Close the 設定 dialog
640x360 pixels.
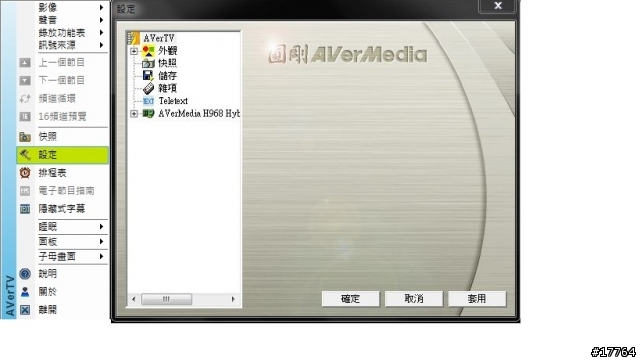click(498, 6)
